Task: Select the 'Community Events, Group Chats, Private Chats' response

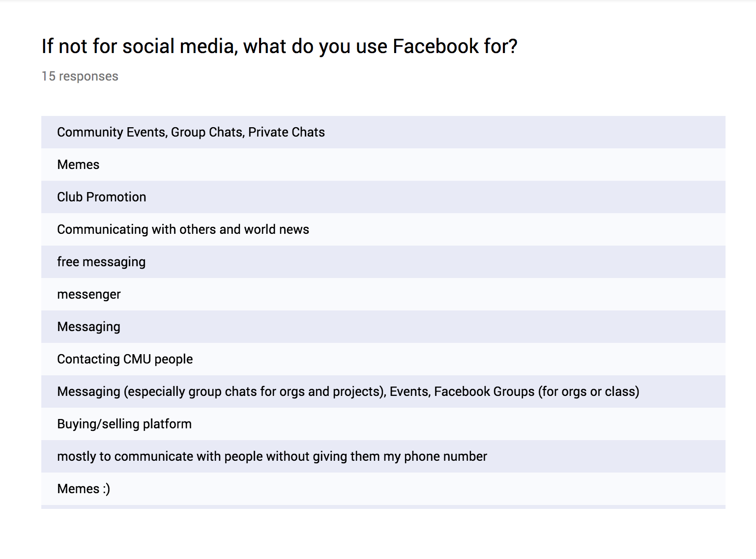Action: click(383, 132)
